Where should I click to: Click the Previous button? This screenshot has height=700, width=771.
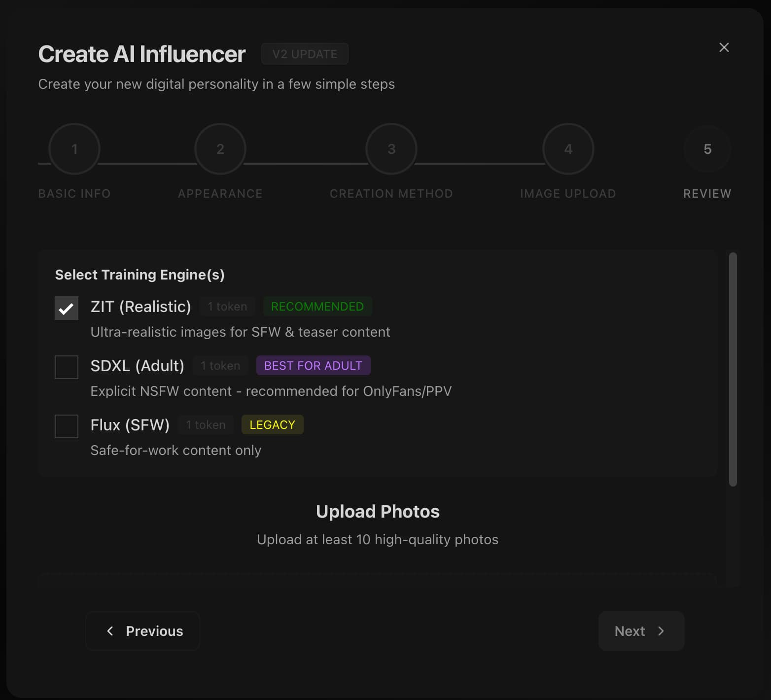click(x=142, y=631)
